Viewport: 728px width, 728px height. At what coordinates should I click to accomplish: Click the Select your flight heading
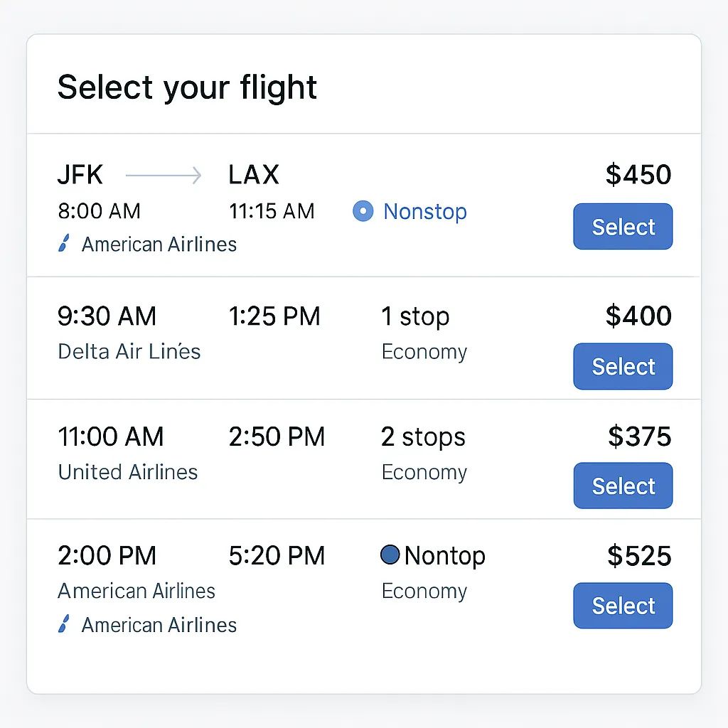coord(187,87)
